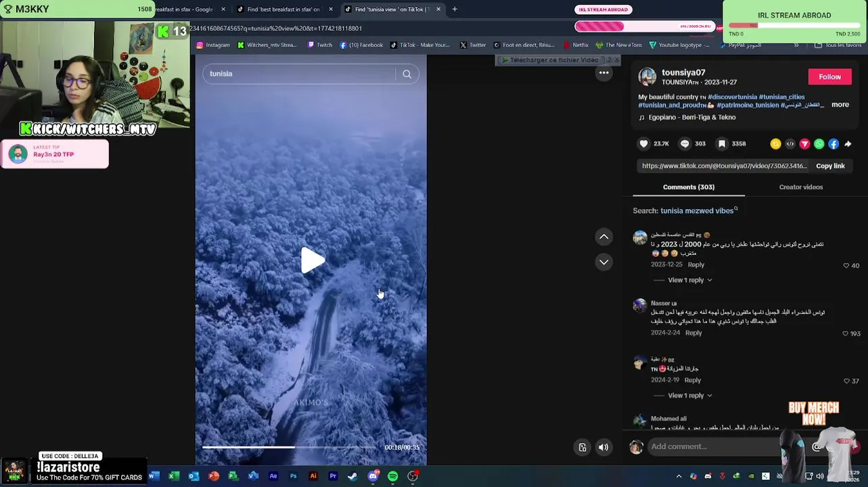Like the TikTok video (heart icon)
Screen dimensions: 868x487
coord(643,143)
